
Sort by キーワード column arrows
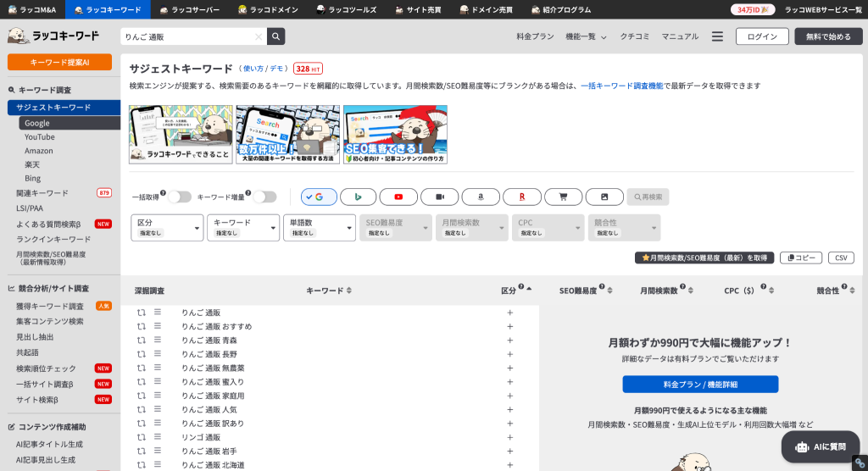tap(348, 291)
